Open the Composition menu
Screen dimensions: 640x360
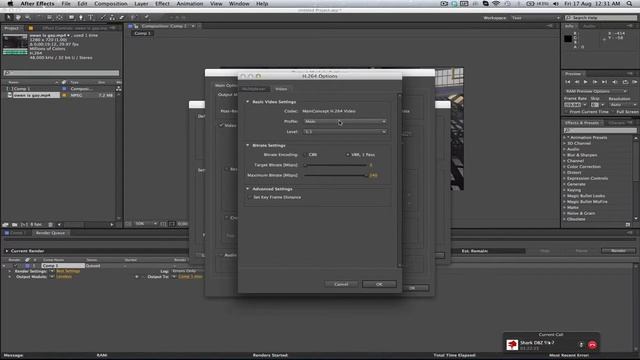(111, 4)
